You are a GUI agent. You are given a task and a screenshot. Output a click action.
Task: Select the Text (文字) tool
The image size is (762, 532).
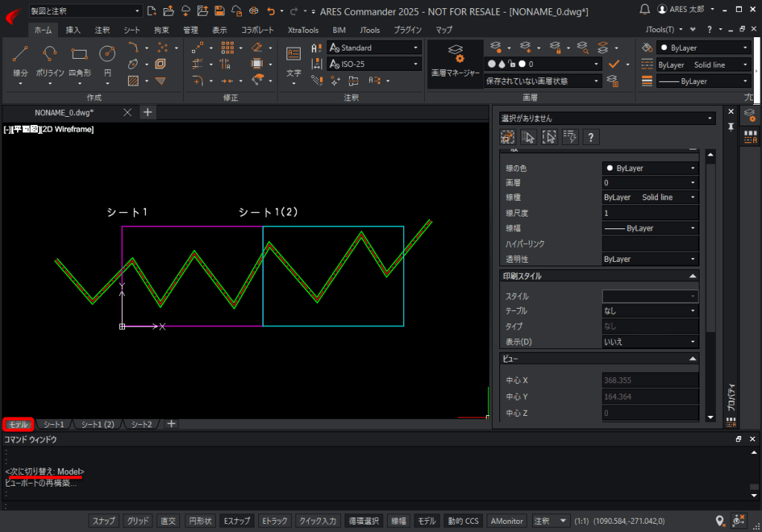coord(293,61)
